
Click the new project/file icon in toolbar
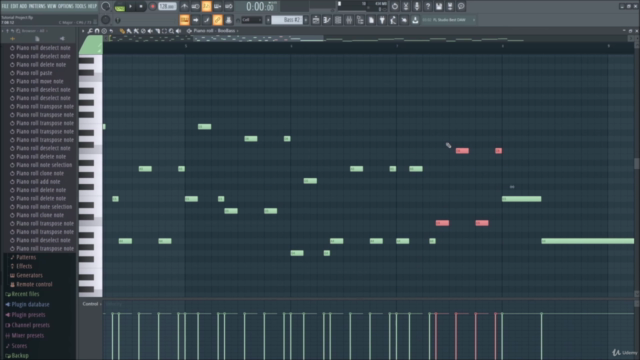[x=371, y=20]
